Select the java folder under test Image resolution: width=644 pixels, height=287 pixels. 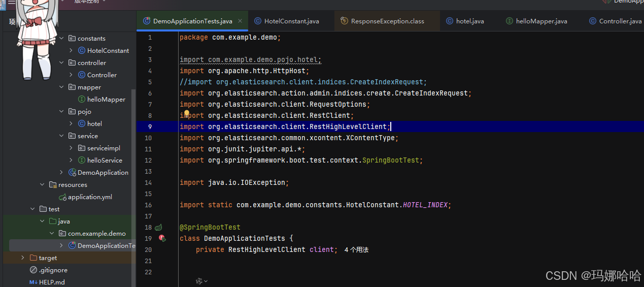pos(64,221)
